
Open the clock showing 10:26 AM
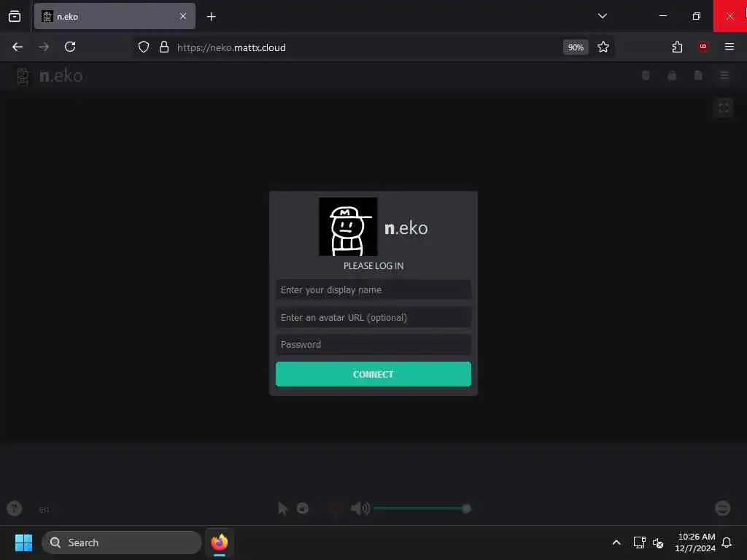pyautogui.click(x=695, y=542)
